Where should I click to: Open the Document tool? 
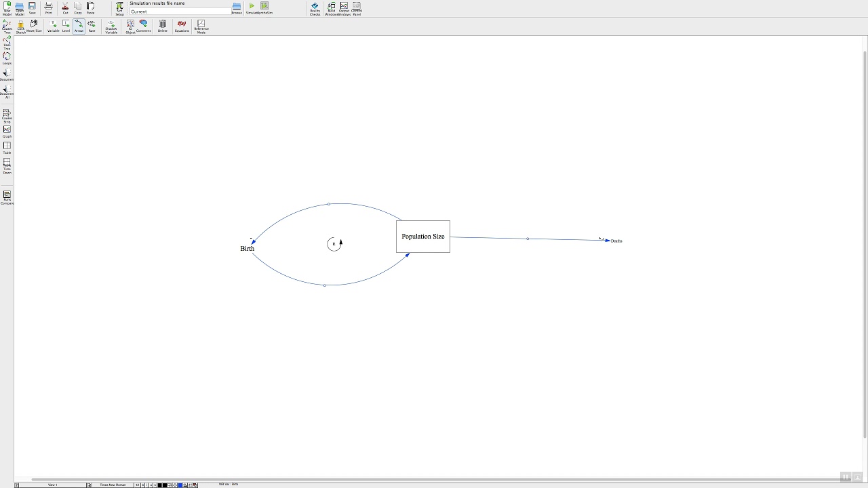point(7,75)
